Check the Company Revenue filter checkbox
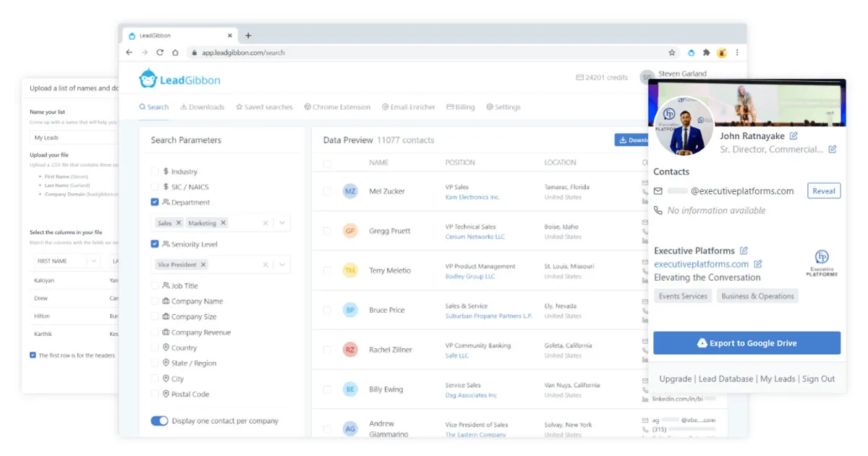The width and height of the screenshot is (868, 456). coord(155,332)
